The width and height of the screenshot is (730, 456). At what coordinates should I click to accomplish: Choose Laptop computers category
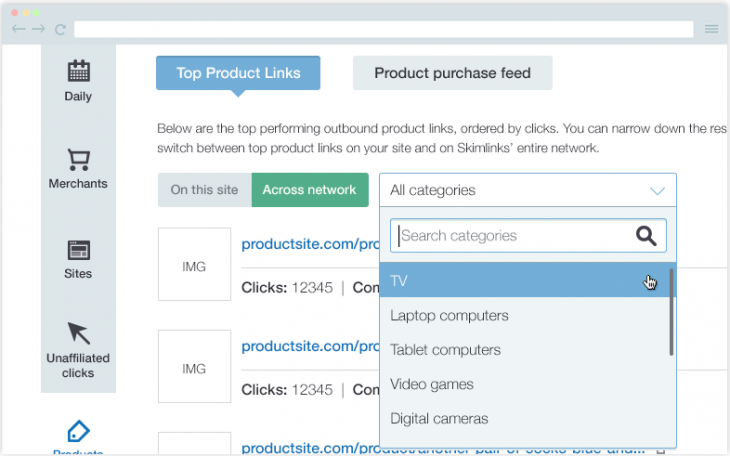click(449, 316)
